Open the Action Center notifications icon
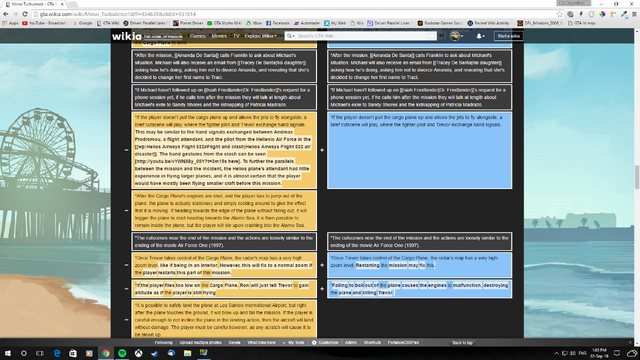Screen dimensions: 640x360 tap(617, 353)
